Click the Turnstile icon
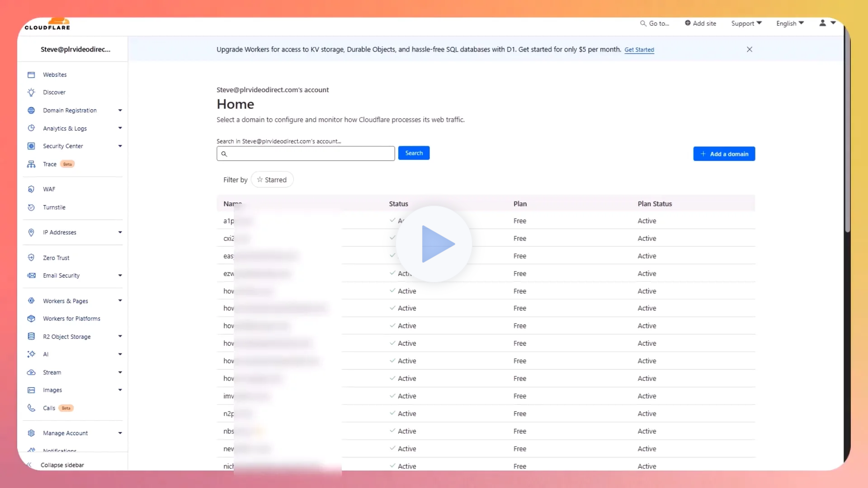The image size is (868, 488). [31, 207]
